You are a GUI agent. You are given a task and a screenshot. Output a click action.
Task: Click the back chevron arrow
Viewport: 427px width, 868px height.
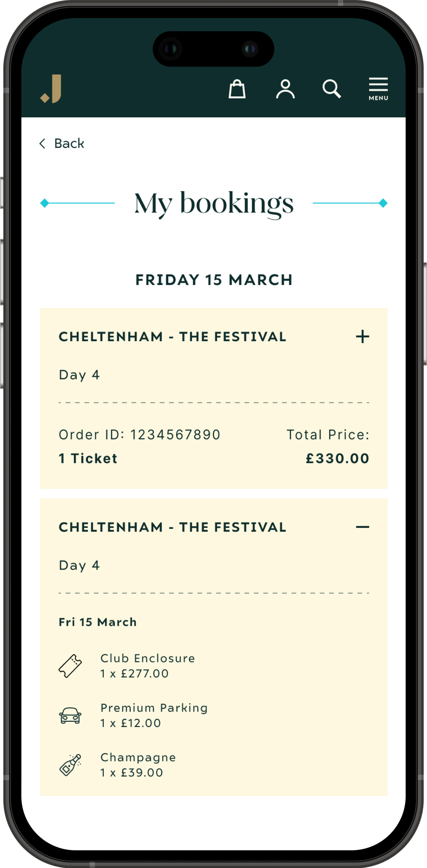pos(42,143)
